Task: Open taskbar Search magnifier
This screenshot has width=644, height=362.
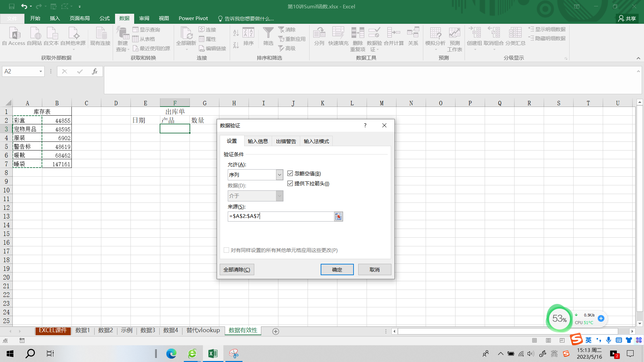Action: tap(30, 353)
